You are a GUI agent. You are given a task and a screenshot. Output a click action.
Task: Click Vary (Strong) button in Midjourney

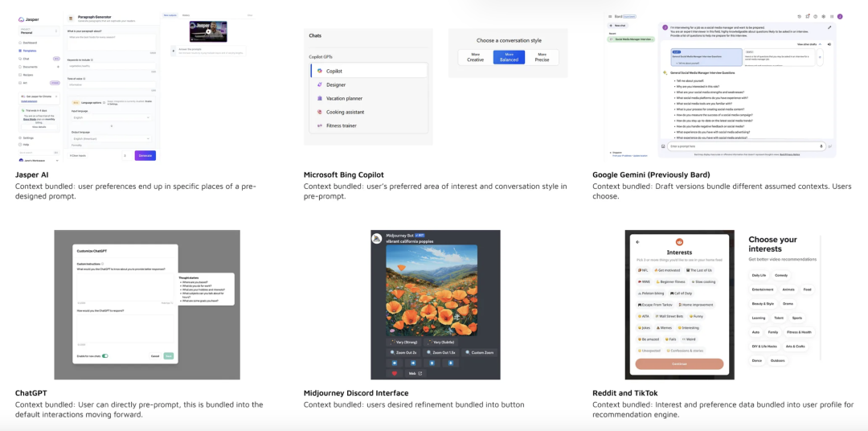(404, 343)
